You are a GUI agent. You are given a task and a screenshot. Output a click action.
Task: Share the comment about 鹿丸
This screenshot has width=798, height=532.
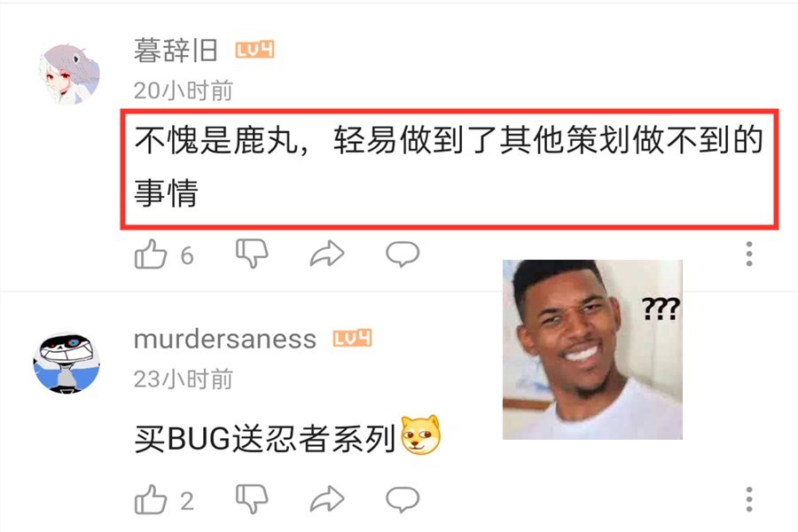[327, 254]
